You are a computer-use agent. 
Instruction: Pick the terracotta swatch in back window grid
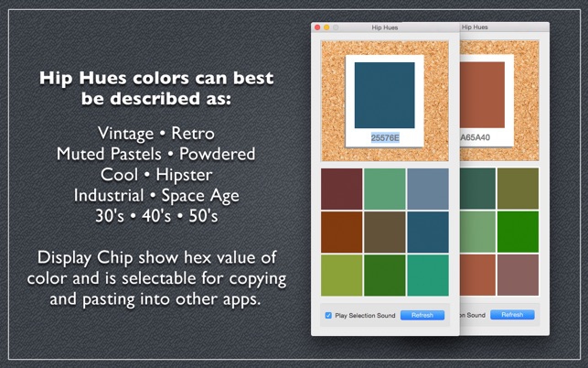click(x=477, y=275)
